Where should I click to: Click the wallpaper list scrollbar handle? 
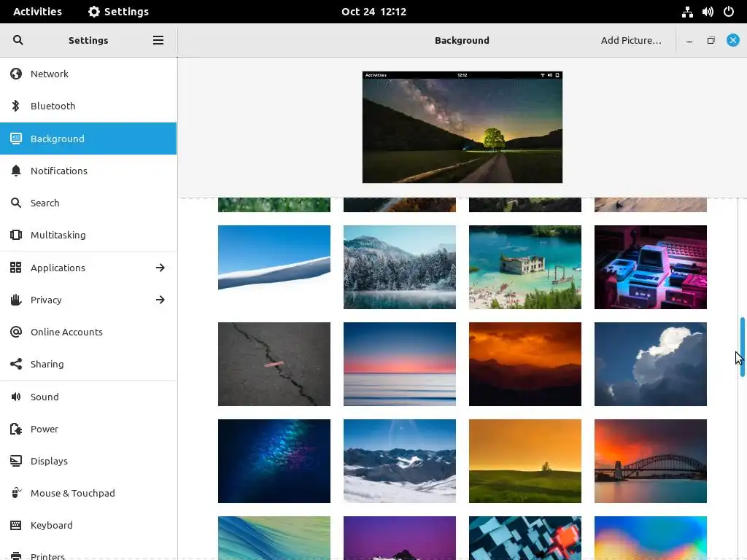(x=742, y=347)
